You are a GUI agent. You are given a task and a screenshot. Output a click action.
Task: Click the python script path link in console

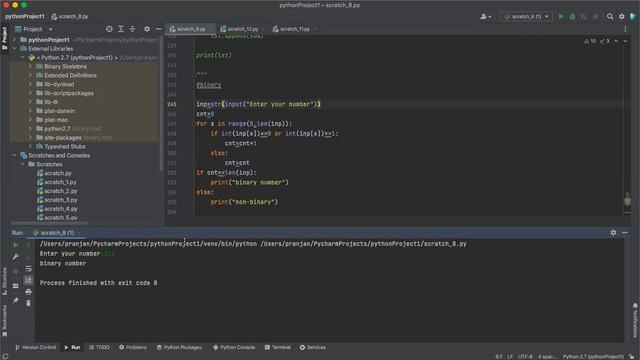coord(363,244)
